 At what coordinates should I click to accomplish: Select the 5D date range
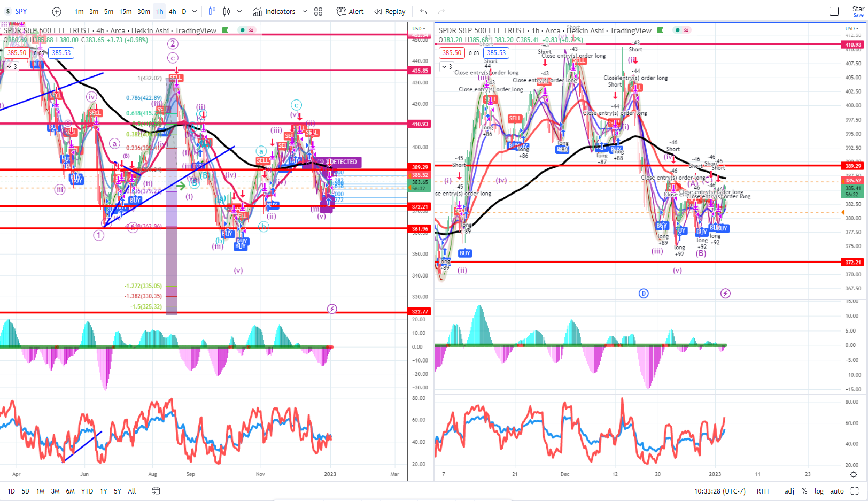coord(25,491)
